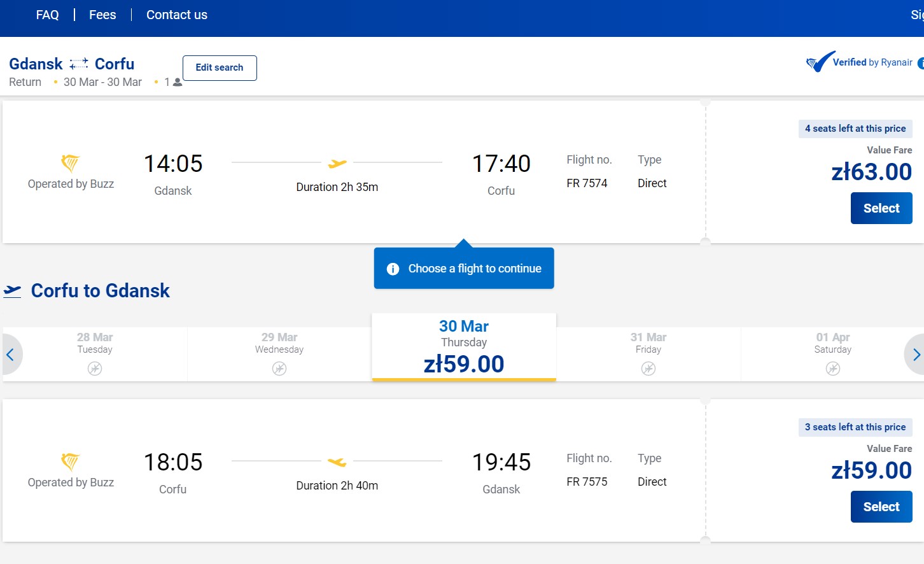This screenshot has height=564, width=924.
Task: Click the Ryanair harp logo on return flight
Action: (70, 462)
